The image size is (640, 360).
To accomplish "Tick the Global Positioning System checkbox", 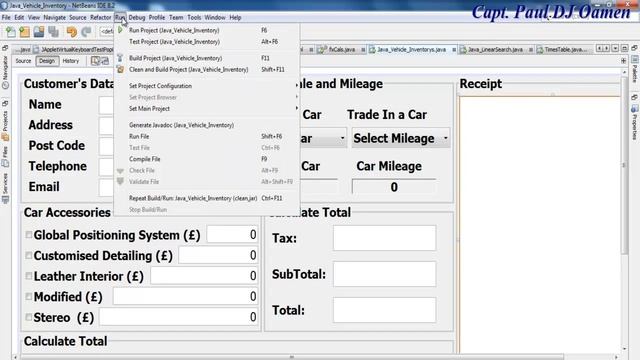I will coord(29,235).
